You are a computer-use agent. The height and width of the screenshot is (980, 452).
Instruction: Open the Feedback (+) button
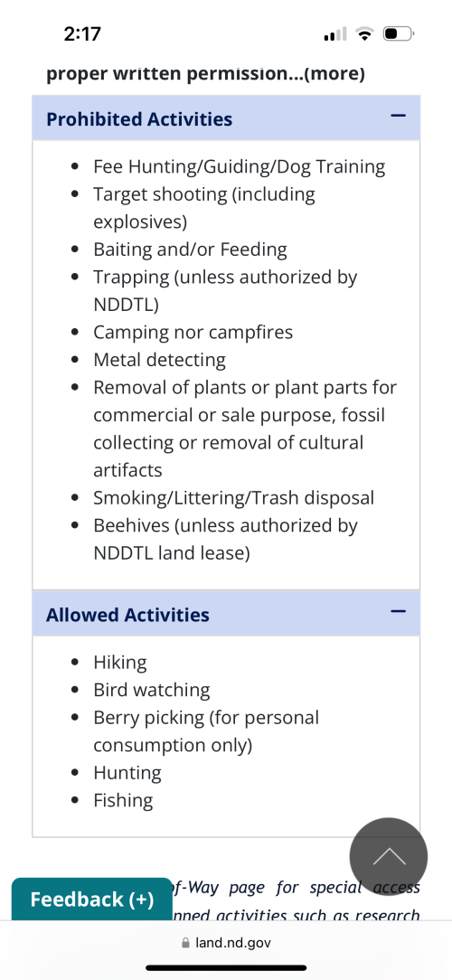click(92, 900)
